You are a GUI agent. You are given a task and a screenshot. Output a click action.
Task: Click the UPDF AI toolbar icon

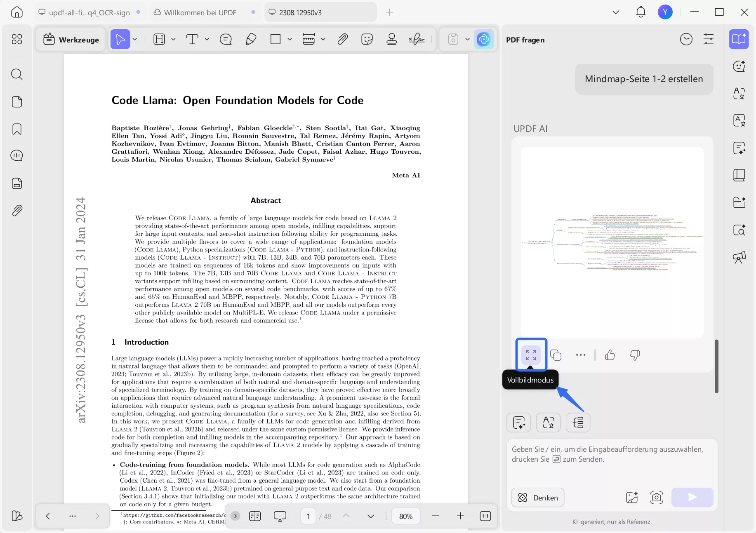484,40
